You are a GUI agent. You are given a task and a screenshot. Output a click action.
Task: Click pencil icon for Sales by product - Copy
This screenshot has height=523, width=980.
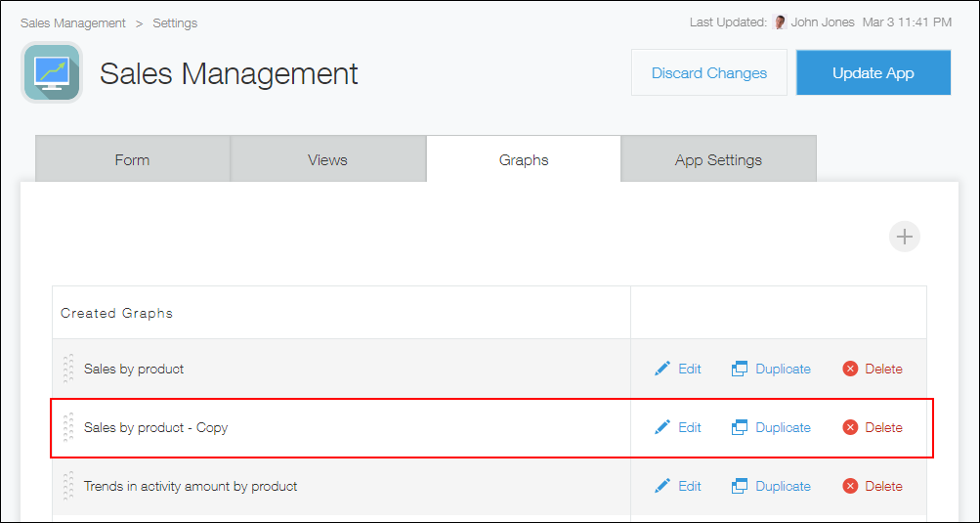click(x=662, y=427)
